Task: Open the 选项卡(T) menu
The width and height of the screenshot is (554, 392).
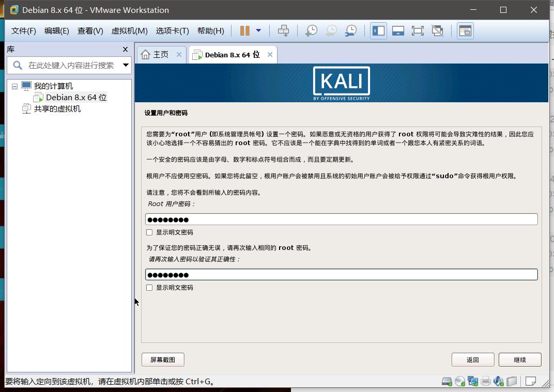Action: [x=173, y=30]
